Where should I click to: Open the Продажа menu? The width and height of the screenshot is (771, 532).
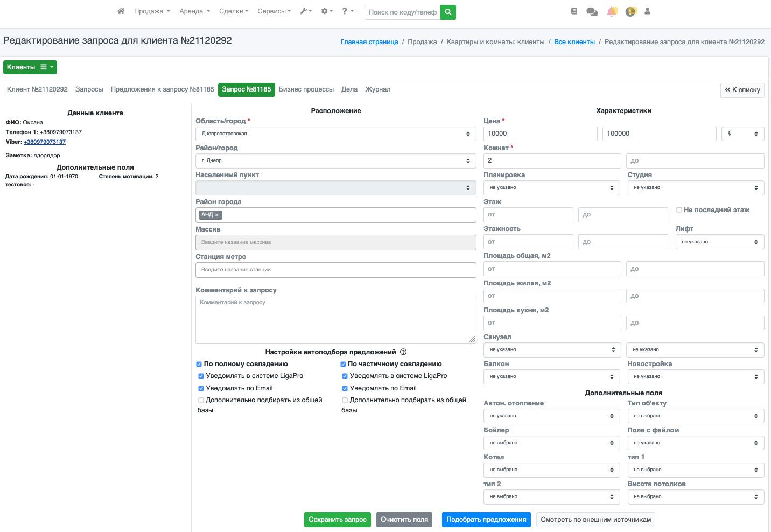click(152, 11)
